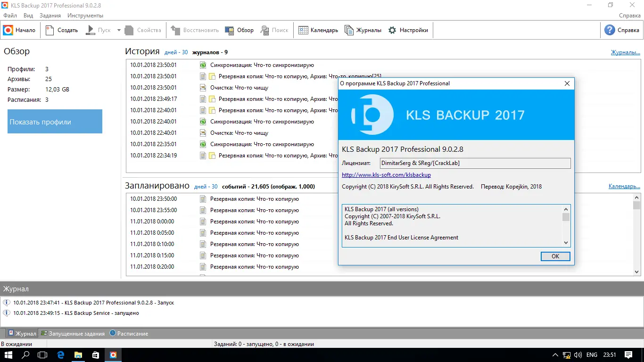
Task: Open the Action Center notifications icon
Action: [628, 355]
